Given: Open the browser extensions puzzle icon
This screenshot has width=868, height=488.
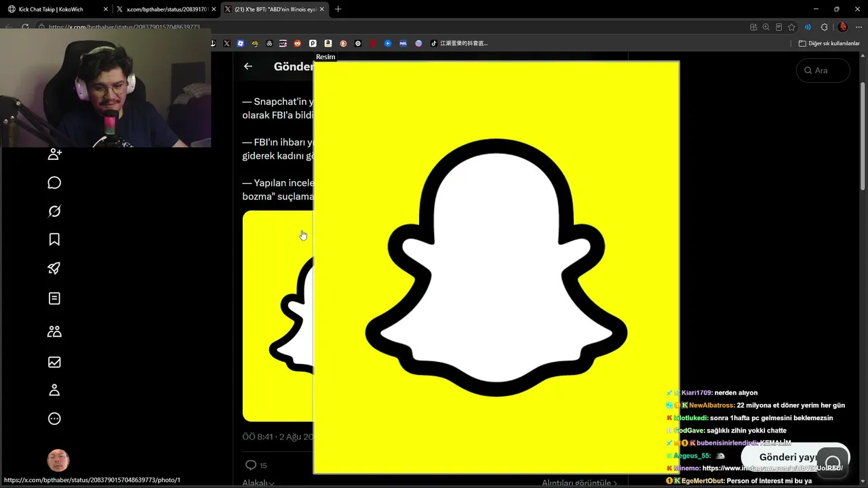Looking at the screenshot, I should 824,27.
